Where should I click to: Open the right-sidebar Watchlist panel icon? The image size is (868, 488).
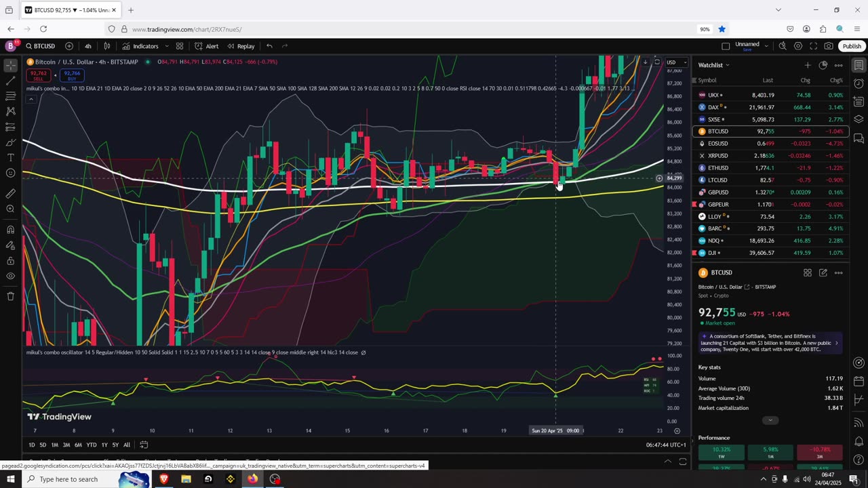[859, 65]
